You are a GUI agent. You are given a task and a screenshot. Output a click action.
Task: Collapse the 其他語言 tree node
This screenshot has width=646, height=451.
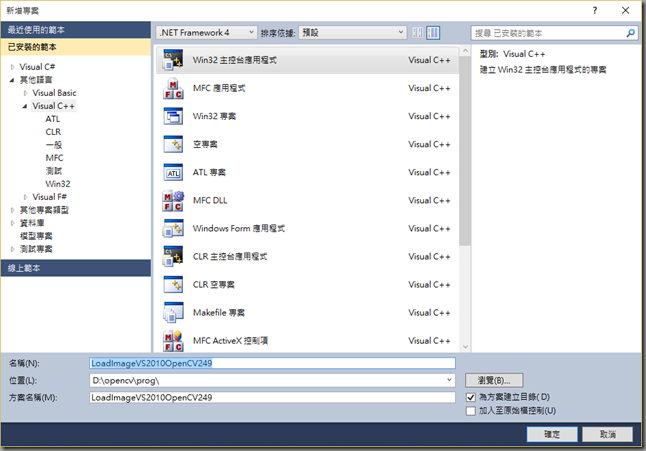click(x=12, y=80)
